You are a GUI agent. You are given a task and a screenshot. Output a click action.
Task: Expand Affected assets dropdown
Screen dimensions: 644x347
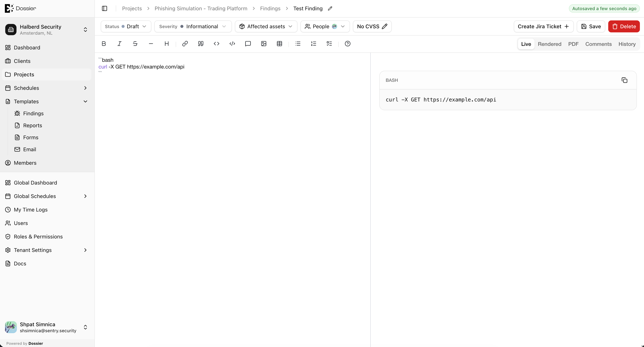(x=266, y=26)
